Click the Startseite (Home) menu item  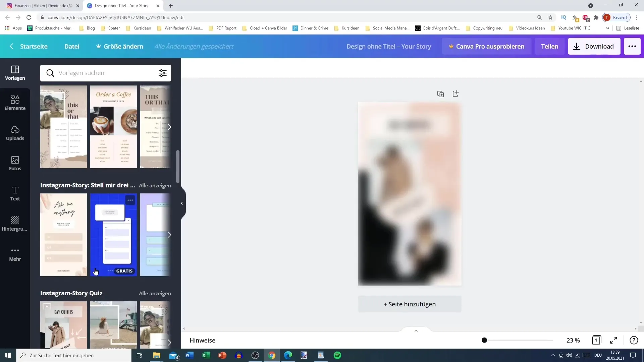click(34, 46)
